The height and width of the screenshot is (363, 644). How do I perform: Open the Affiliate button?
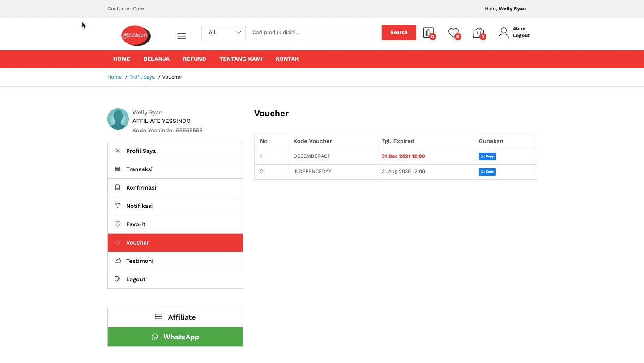coord(175,317)
